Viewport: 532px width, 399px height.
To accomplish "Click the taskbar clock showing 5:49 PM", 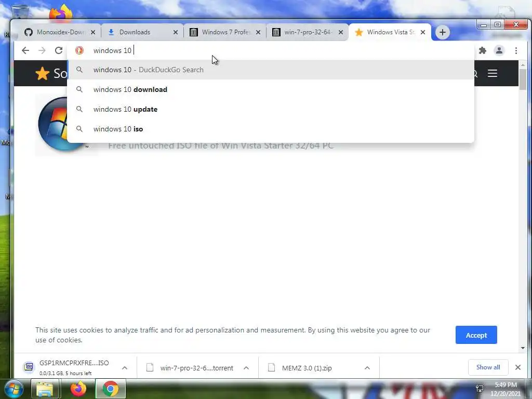I will [x=506, y=389].
